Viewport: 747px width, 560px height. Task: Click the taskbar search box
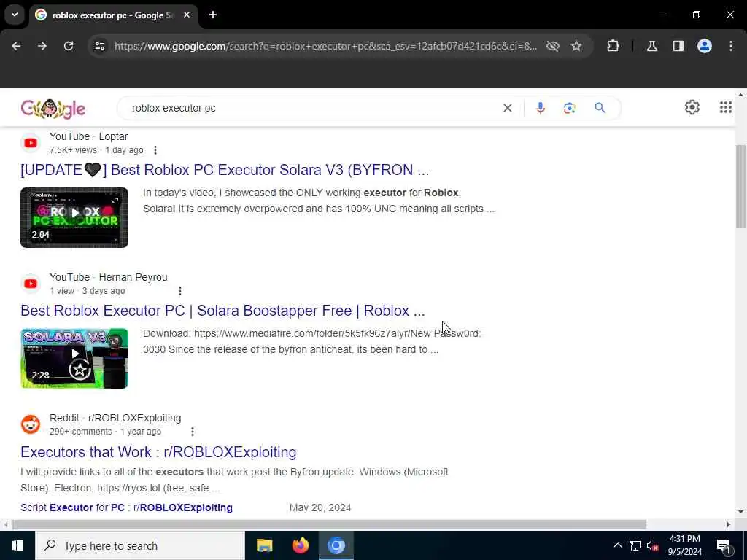(x=140, y=545)
